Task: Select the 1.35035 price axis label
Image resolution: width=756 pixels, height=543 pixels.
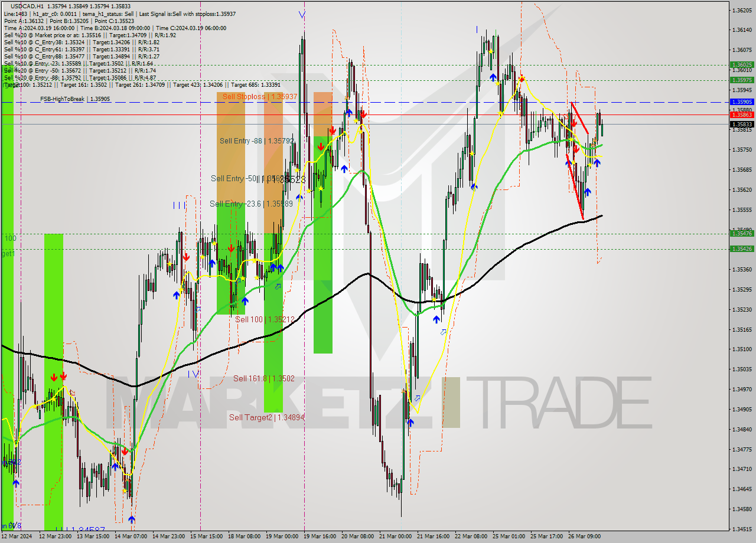Action: click(x=741, y=369)
